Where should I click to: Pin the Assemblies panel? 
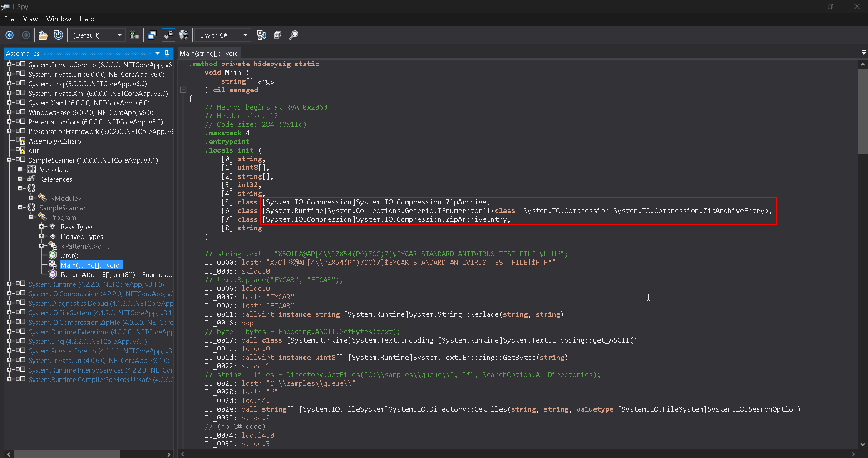[167, 53]
